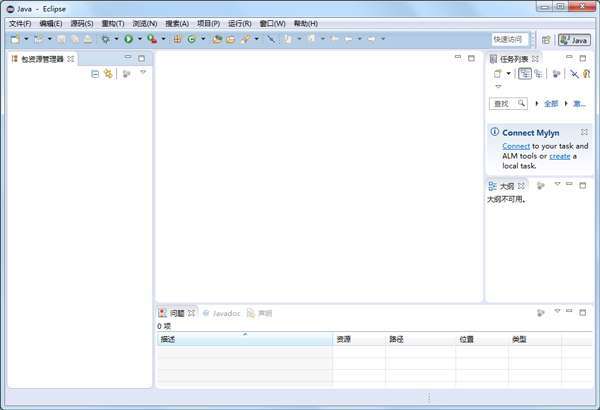This screenshot has height=410, width=600.
Task: Open the Debug configurations dropdown arrow
Action: [x=116, y=39]
